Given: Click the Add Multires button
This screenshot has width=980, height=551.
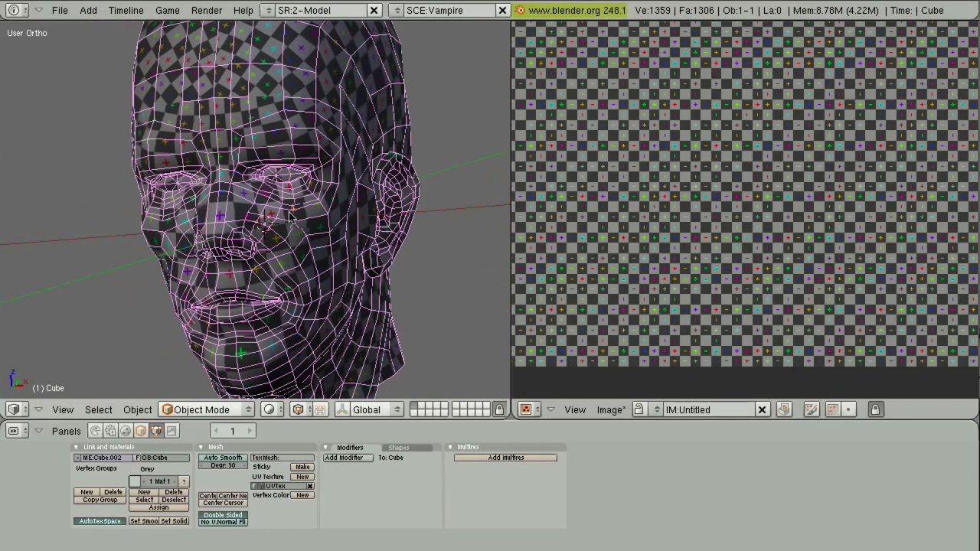Looking at the screenshot, I should 505,458.
